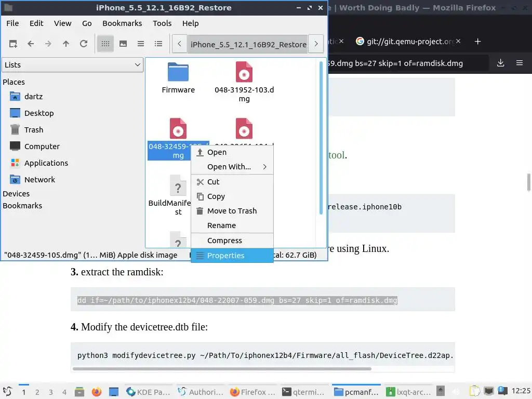Choose Copy in the context menu
Viewport: 532px width, 399px height.
(232, 196)
